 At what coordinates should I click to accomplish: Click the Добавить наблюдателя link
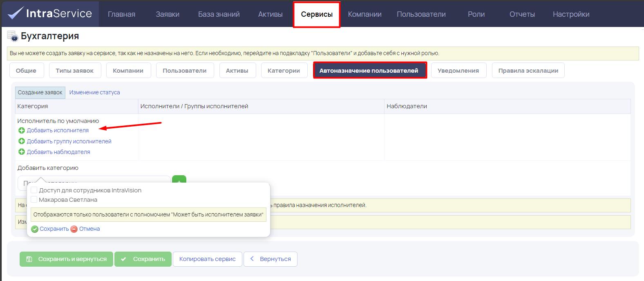pos(58,152)
